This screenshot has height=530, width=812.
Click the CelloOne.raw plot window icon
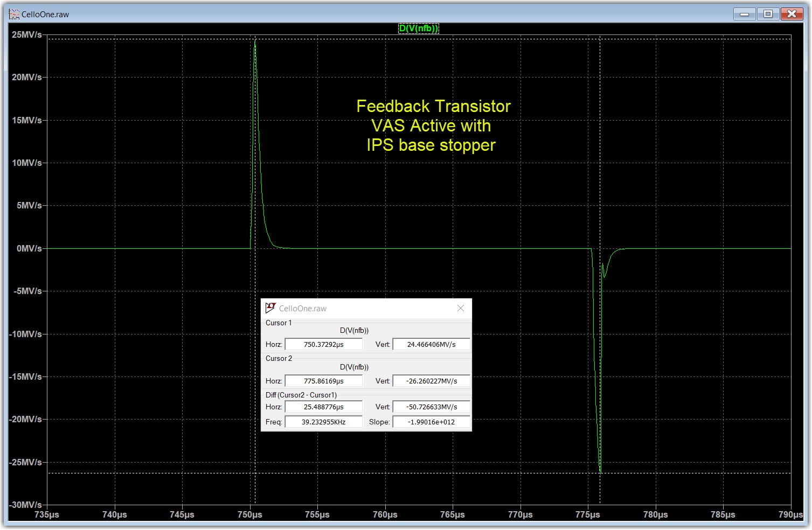(14, 14)
